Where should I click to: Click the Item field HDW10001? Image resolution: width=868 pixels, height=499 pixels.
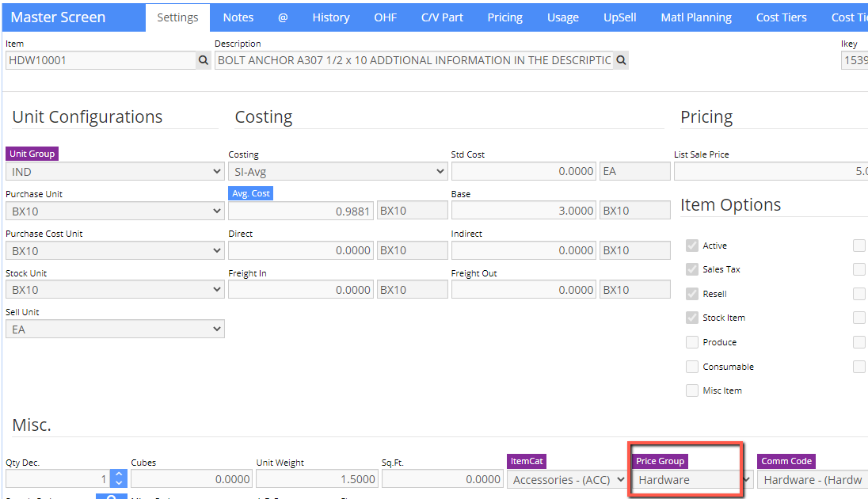coord(101,60)
